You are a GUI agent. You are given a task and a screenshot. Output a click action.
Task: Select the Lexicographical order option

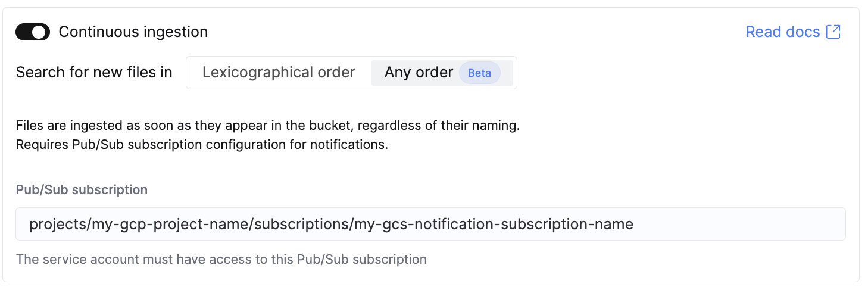coord(279,73)
